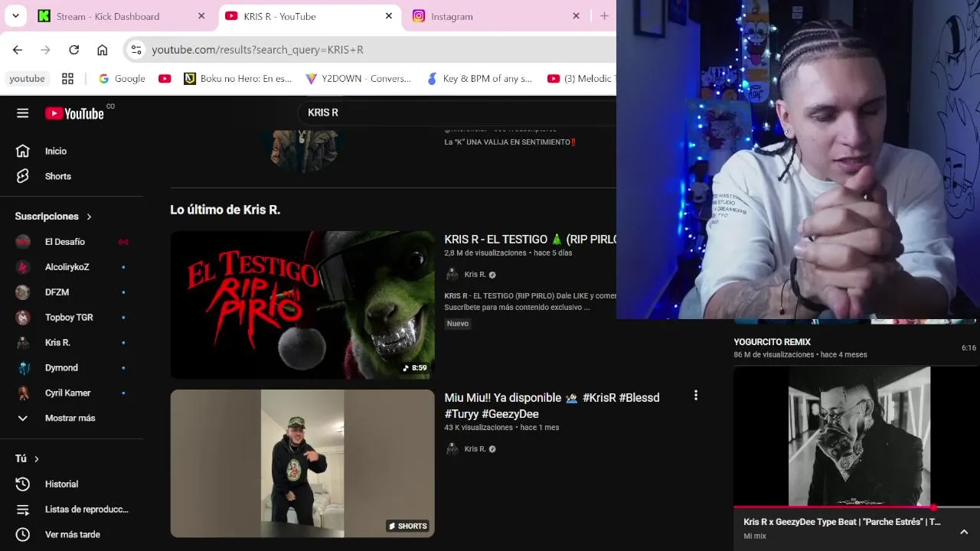
Task: Click the Lo último de Kris R. heading
Action: point(225,210)
